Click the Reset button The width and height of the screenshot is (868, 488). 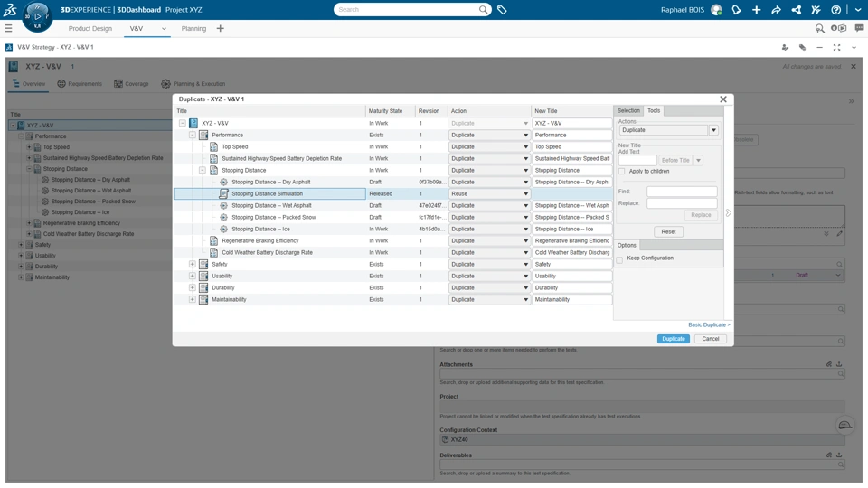pyautogui.click(x=668, y=232)
